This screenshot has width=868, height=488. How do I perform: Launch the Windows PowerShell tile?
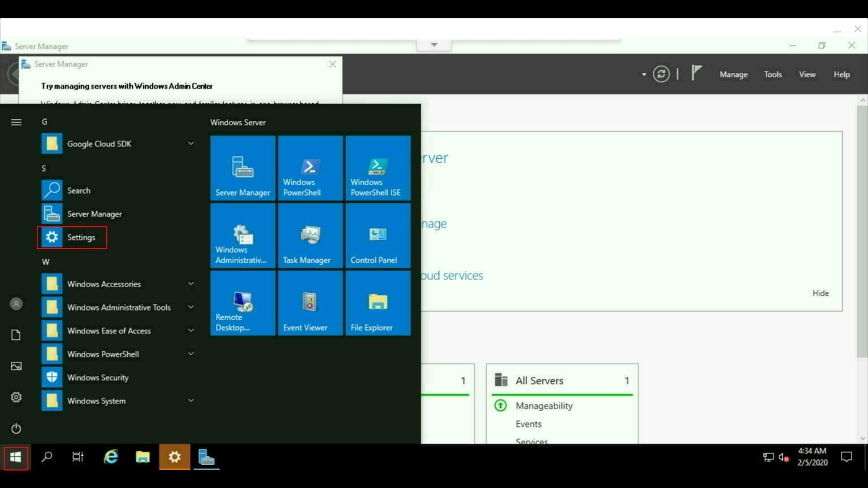[x=310, y=168]
